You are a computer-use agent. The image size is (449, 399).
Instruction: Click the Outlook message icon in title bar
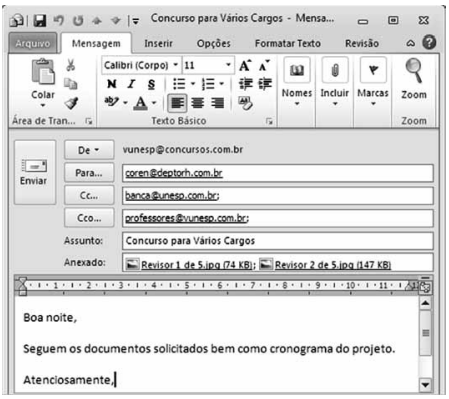tap(16, 21)
